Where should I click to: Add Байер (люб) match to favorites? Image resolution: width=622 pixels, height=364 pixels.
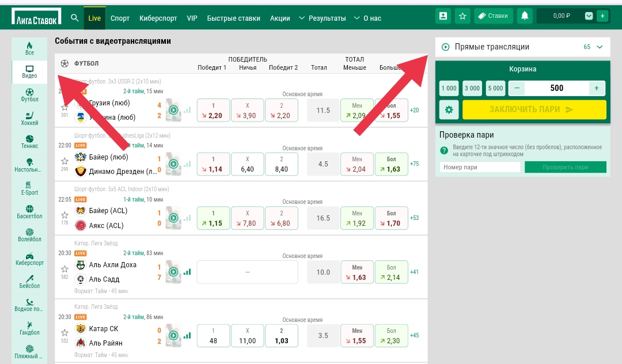[x=65, y=161]
